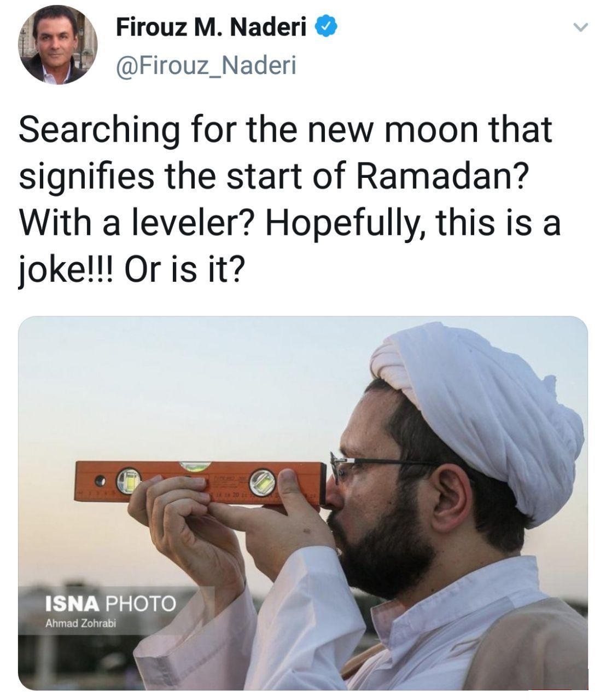Screen dimensions: 606x700
Task: Click the left bubble vial on the level
Action: [130, 479]
